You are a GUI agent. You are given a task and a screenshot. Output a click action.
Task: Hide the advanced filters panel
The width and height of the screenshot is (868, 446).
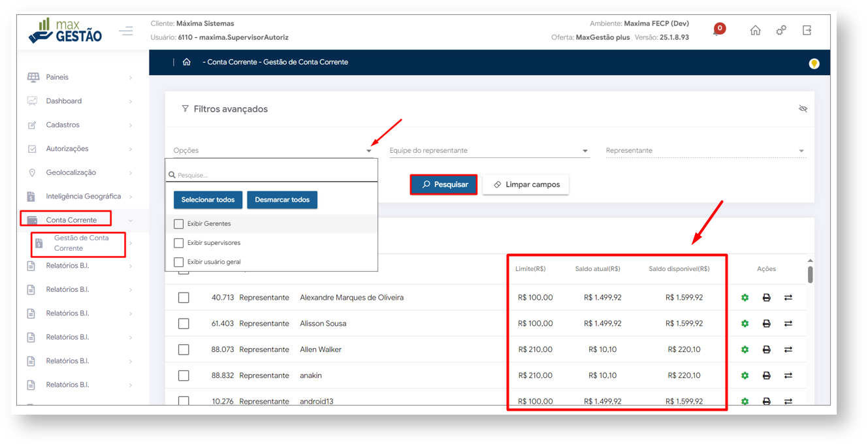coord(803,109)
